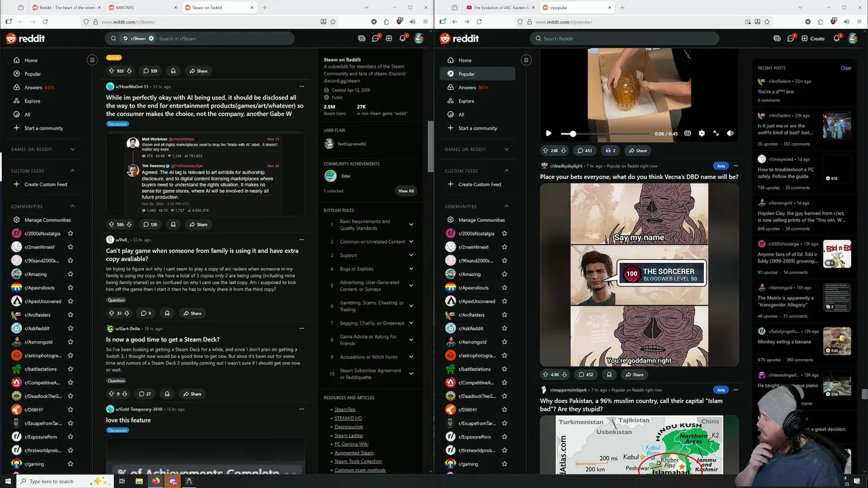The height and width of the screenshot is (488, 868).
Task: Open 453 comments on video post
Action: (x=585, y=150)
